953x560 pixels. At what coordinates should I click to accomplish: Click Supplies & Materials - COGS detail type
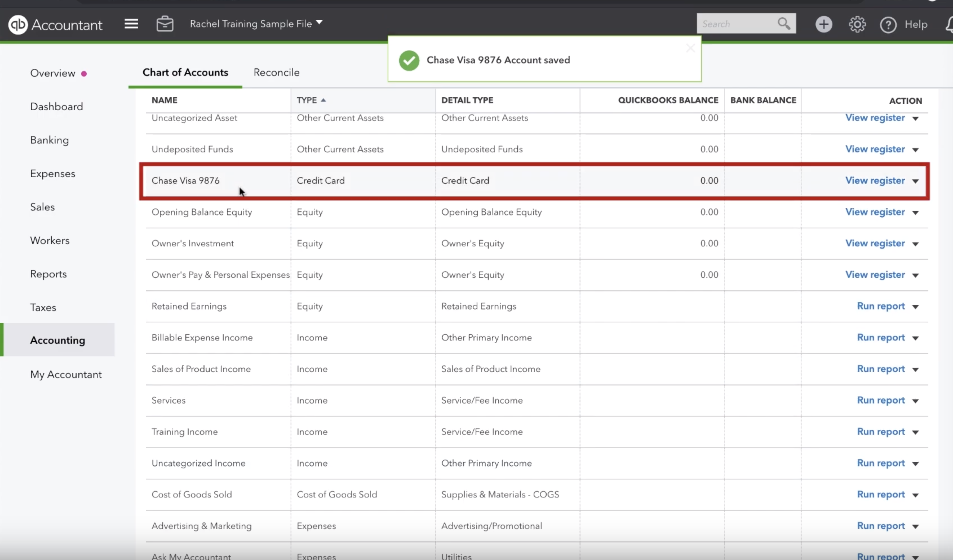pyautogui.click(x=500, y=494)
